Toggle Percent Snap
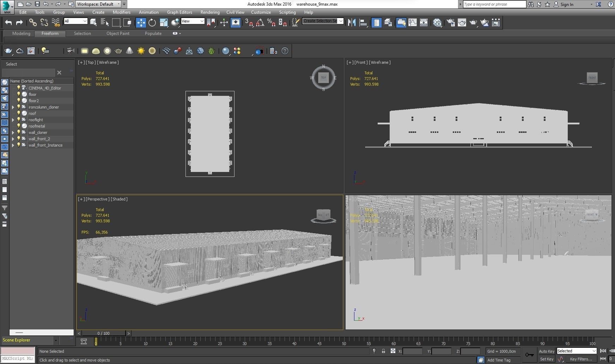Image resolution: width=615 pixels, height=364 pixels. 271,23
